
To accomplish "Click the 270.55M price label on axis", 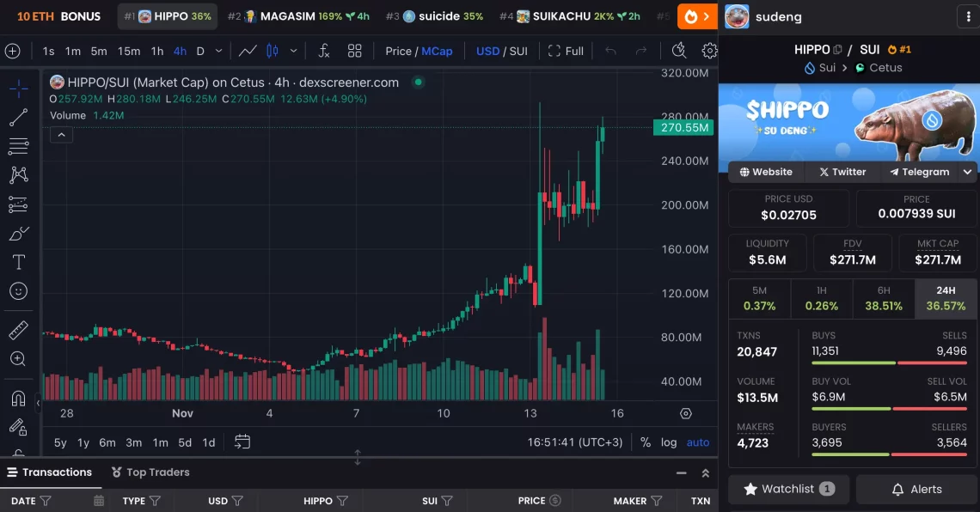I will [684, 127].
